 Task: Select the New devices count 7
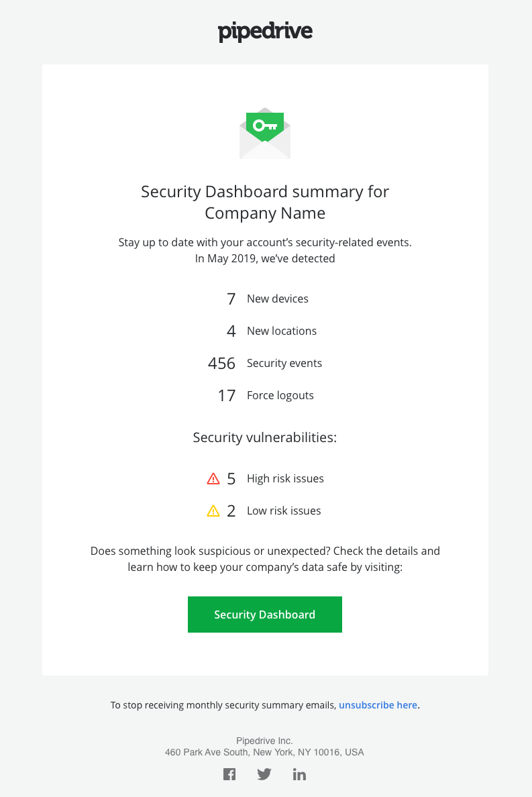[x=231, y=299]
